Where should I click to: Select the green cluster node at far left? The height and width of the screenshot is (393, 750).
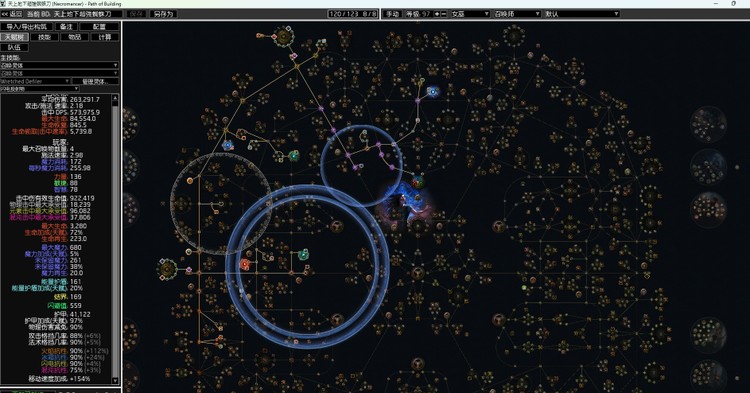[x=167, y=268]
